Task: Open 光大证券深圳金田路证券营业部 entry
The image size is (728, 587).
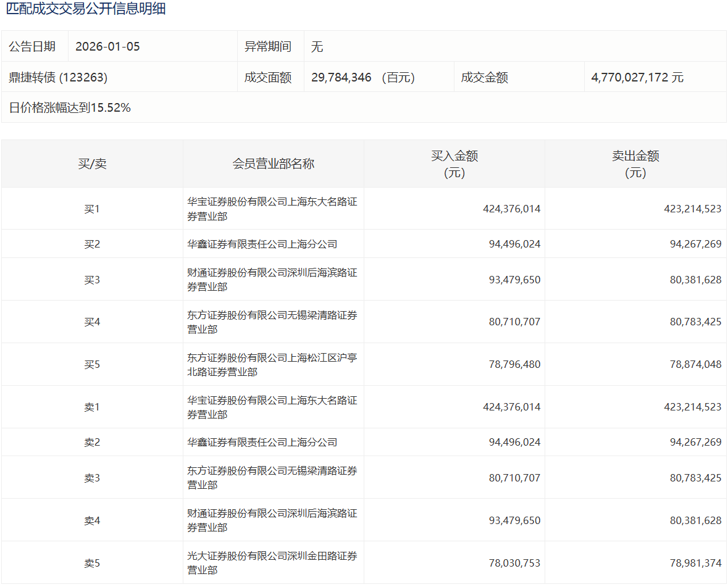Action: tap(272, 563)
